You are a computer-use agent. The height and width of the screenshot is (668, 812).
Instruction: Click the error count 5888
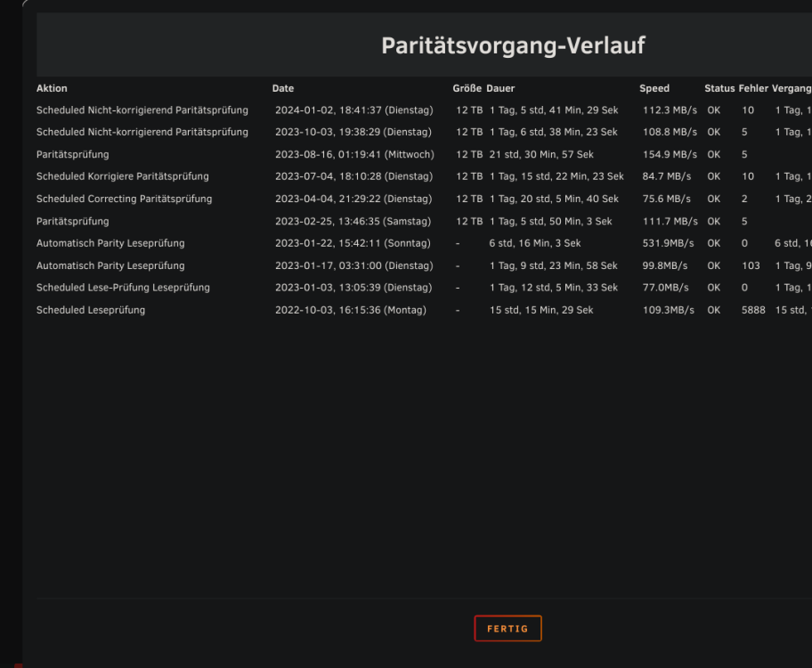point(753,310)
